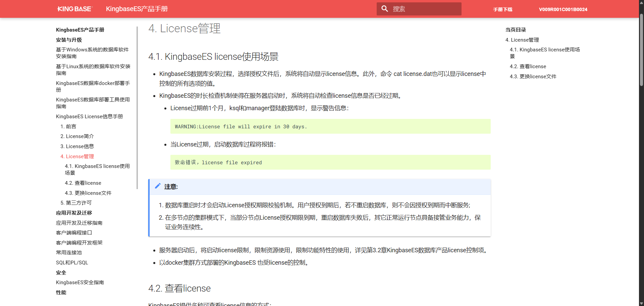
Task: Select "5. 第三方许可" in the sidebar
Action: 76,203
